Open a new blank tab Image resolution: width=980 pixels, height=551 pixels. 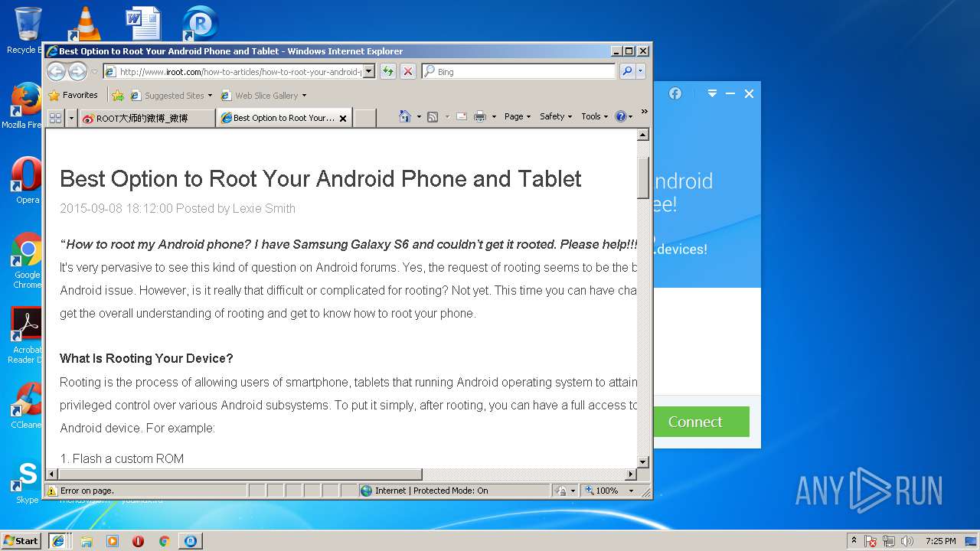[364, 119]
